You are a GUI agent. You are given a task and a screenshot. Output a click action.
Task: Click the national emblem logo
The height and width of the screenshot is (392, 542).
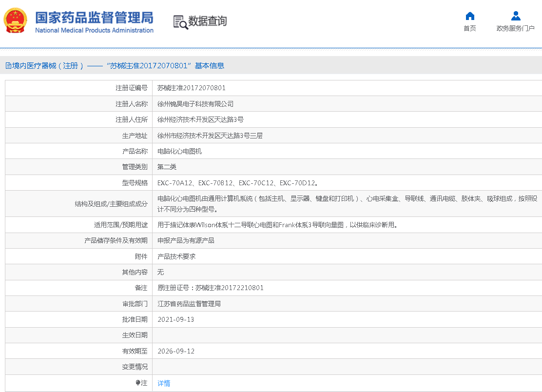pos(16,21)
